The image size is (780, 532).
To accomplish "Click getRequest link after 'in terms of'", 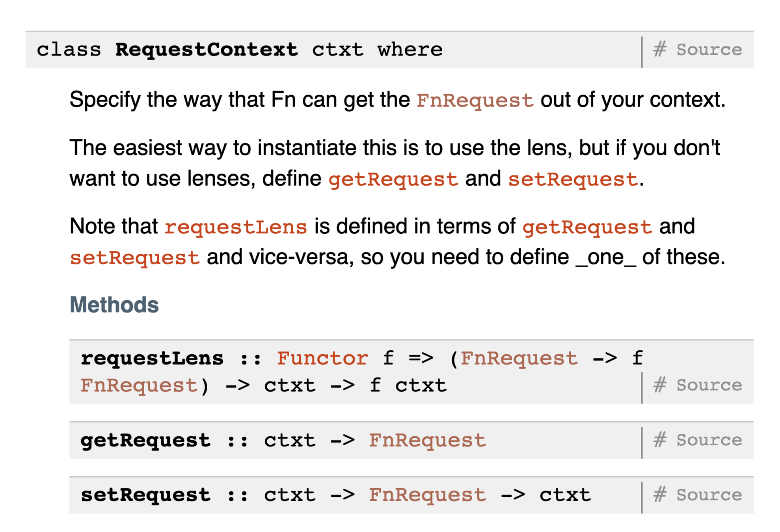I will 587,227.
